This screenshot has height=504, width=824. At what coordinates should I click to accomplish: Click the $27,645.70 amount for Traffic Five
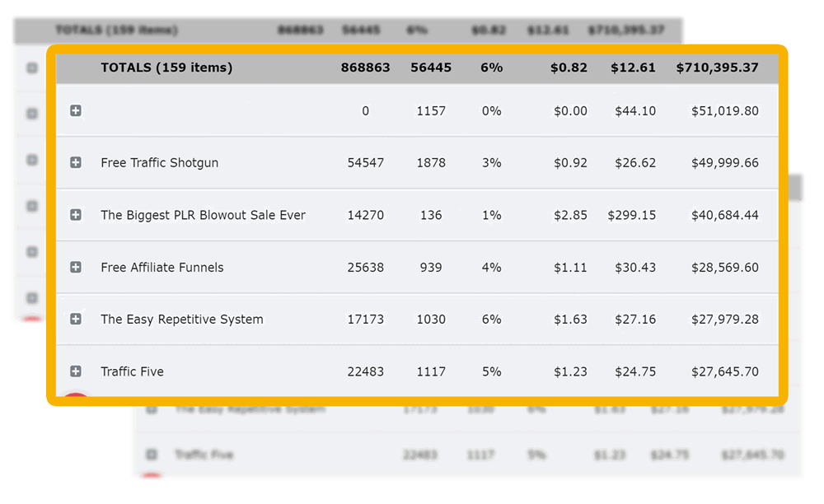tap(724, 371)
